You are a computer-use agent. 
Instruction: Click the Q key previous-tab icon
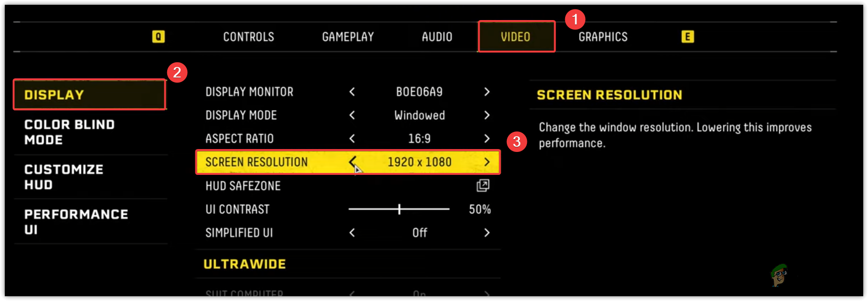[x=159, y=36]
